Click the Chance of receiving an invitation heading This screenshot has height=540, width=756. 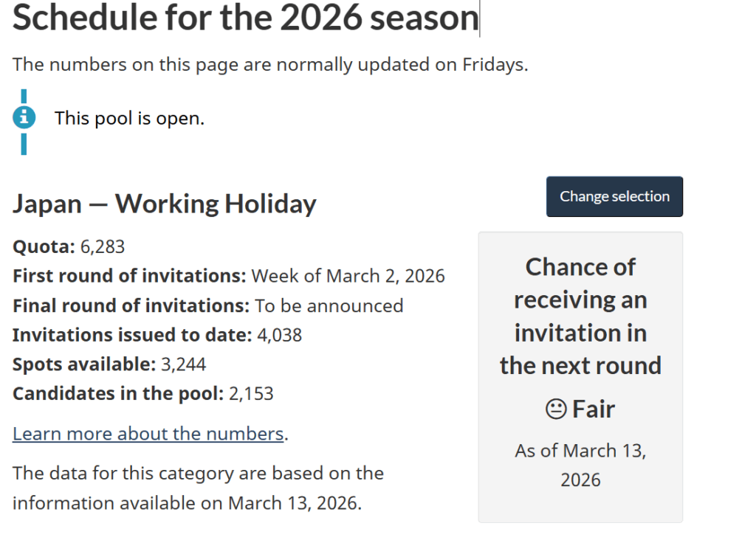pos(580,316)
